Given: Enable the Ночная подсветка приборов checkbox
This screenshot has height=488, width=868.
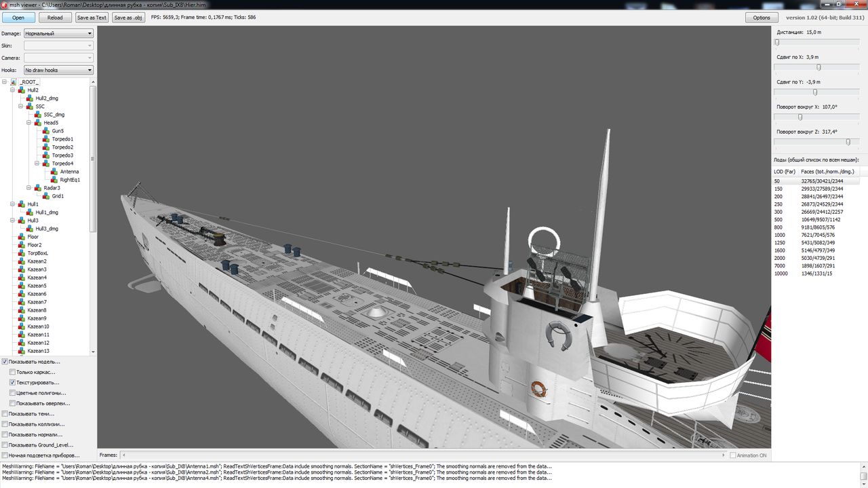Looking at the screenshot, I should pos(5,455).
